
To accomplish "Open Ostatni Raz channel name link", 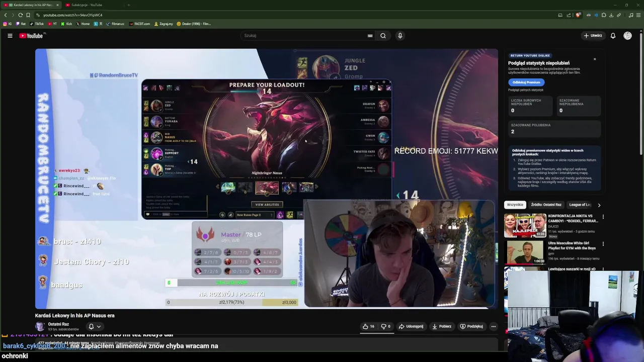I will 58,324.
